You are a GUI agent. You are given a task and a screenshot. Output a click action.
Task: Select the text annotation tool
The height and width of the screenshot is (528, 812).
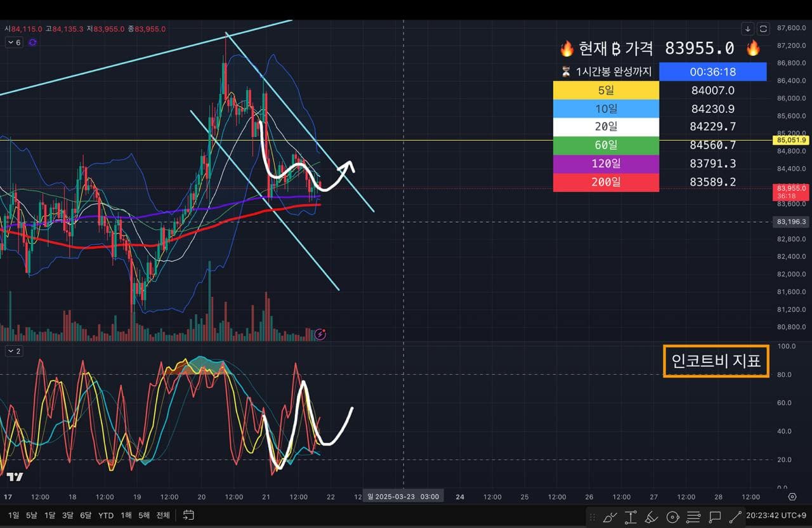[x=631, y=517]
